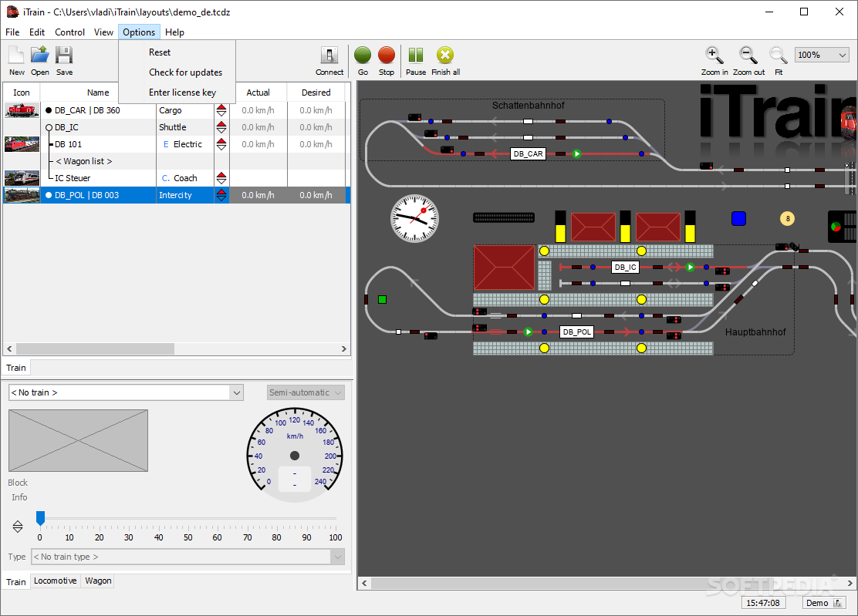Choose Check for updates menu item
This screenshot has height=616, width=858.
[x=177, y=72]
